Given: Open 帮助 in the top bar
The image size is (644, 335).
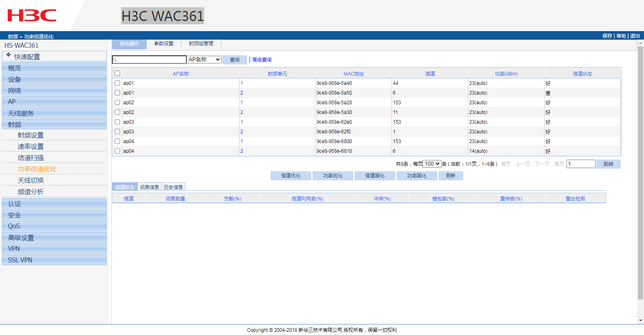Looking at the screenshot, I should [x=621, y=36].
